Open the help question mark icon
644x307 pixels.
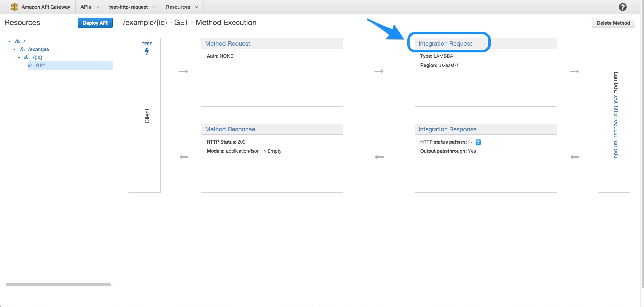coord(622,7)
